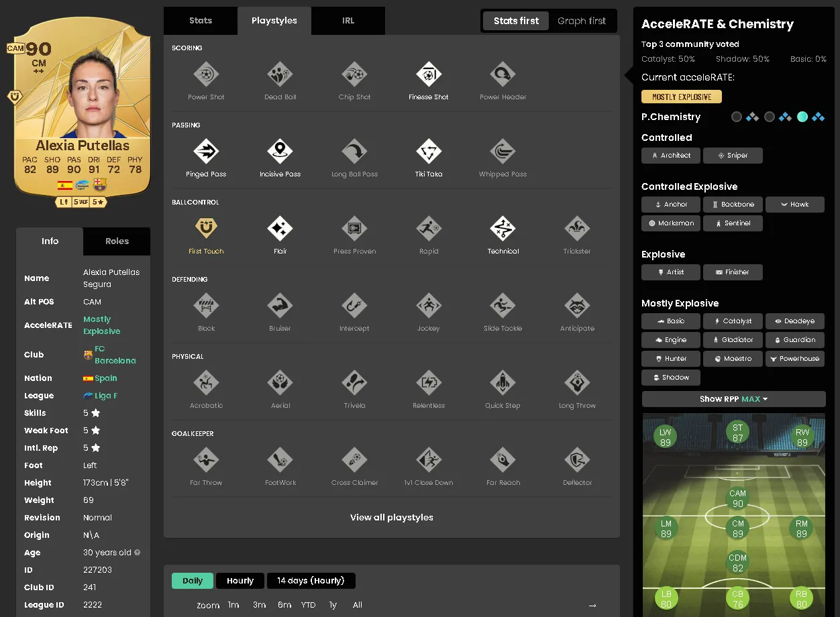
Task: Select the Anticipate playstyle icon
Action: (x=577, y=306)
